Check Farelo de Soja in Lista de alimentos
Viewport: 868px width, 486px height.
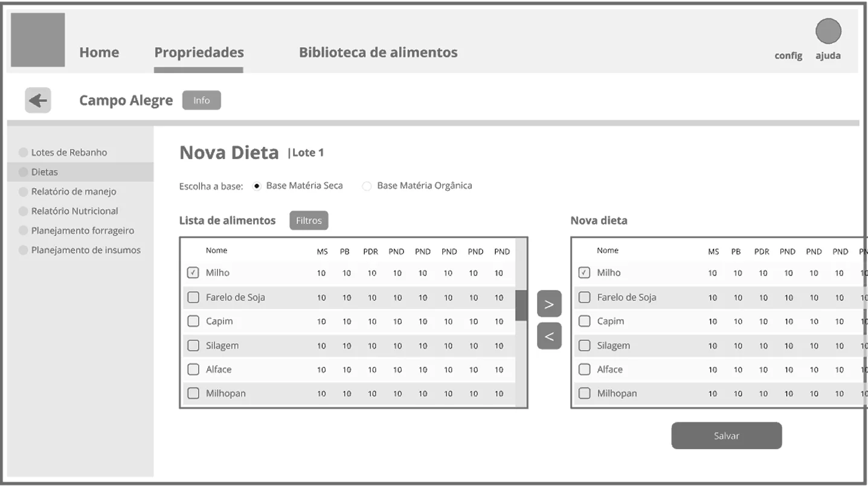(193, 297)
